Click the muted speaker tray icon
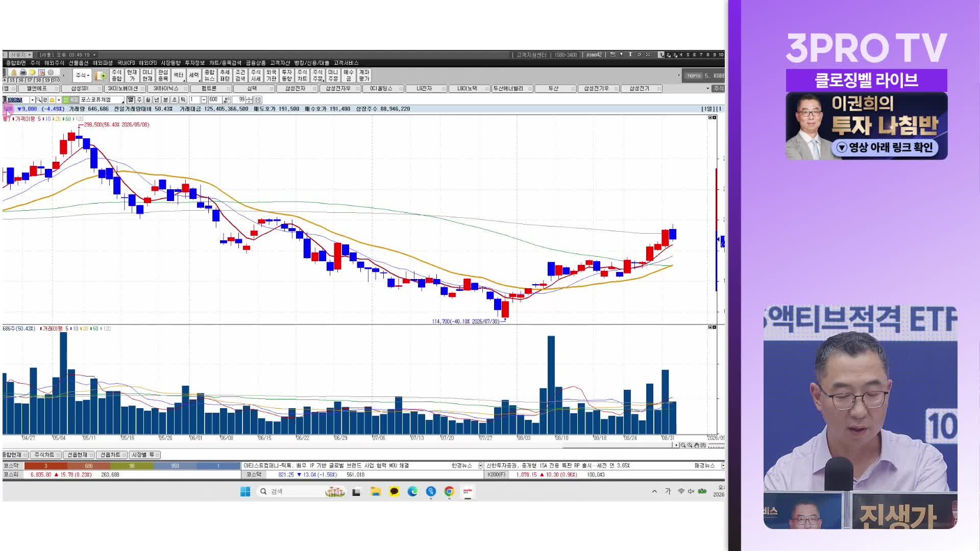Image resolution: width=980 pixels, height=551 pixels. tap(691, 491)
